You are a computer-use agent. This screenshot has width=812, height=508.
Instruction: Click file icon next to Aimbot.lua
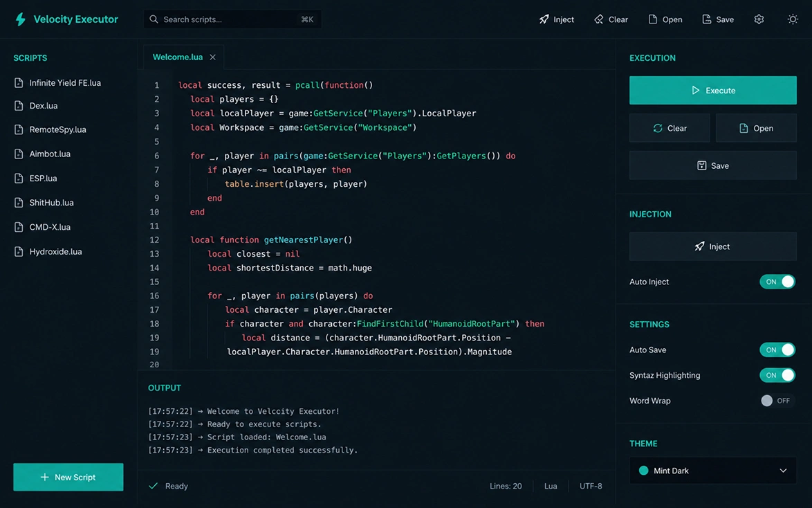pos(19,154)
